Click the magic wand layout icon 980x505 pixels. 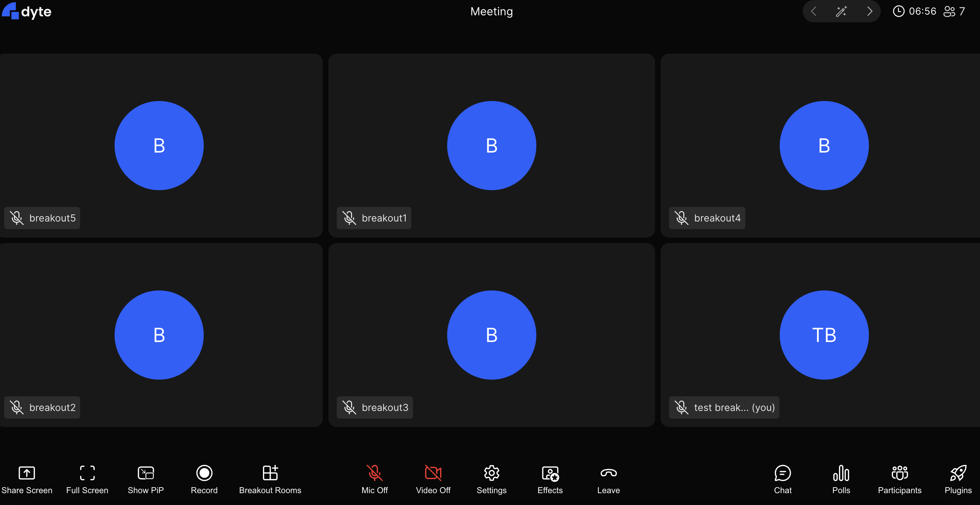coord(841,11)
